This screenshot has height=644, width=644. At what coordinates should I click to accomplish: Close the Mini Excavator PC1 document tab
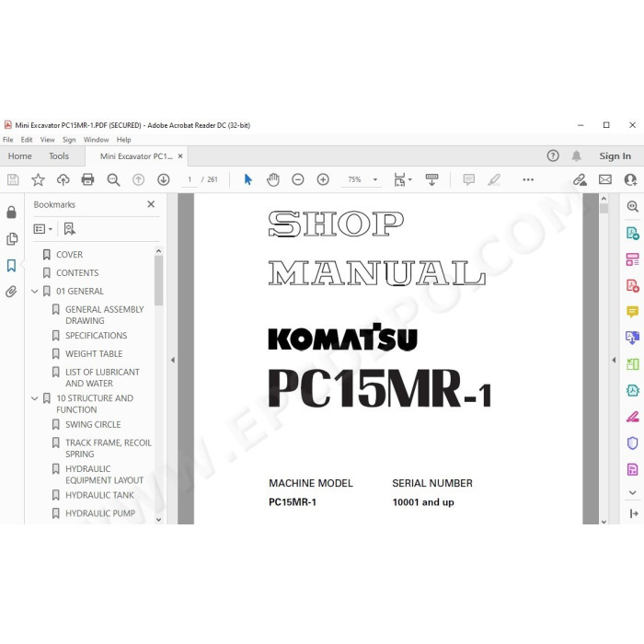pyautogui.click(x=180, y=156)
